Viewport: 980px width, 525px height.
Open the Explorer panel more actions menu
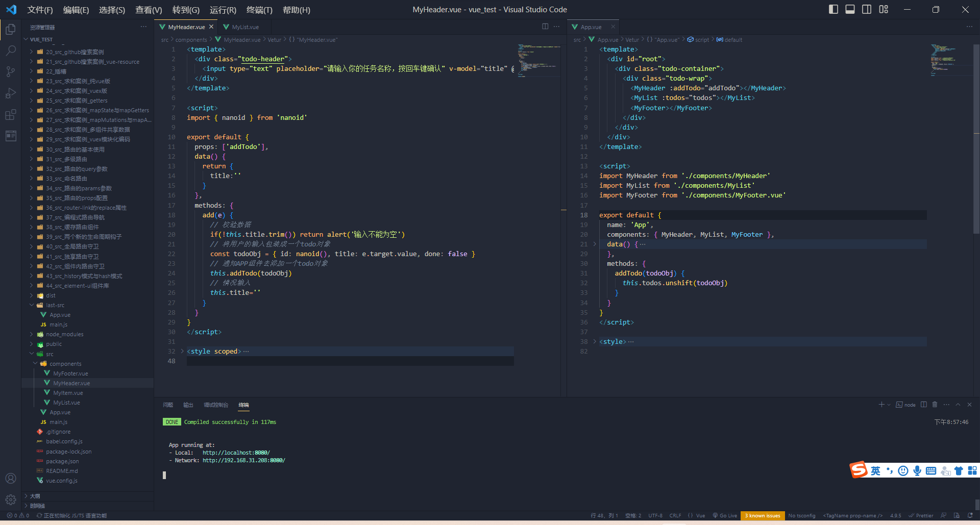pyautogui.click(x=143, y=27)
